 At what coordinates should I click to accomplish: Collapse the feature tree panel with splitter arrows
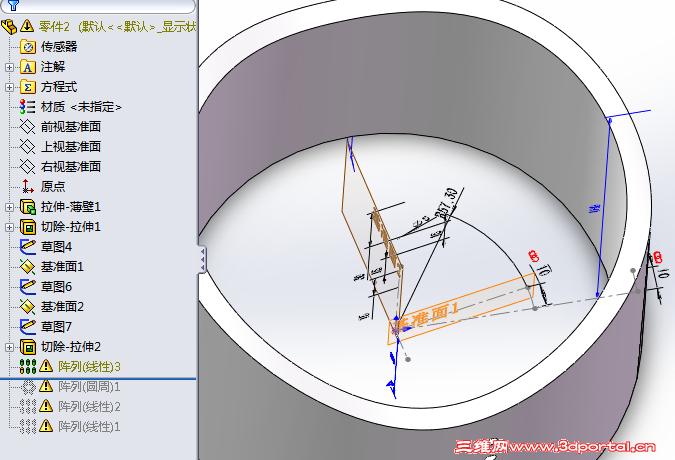tap(202, 259)
